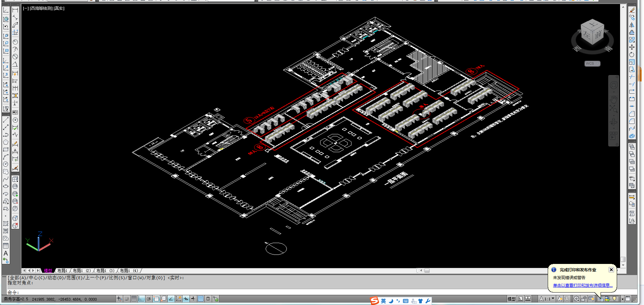Select the Stretch tool
This screenshot has width=644, height=305.
coord(632,69)
